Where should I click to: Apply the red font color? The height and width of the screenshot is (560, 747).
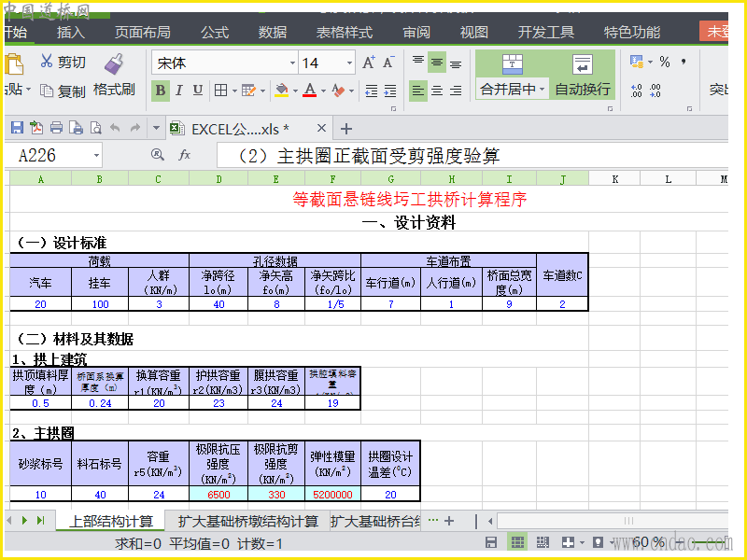click(310, 90)
